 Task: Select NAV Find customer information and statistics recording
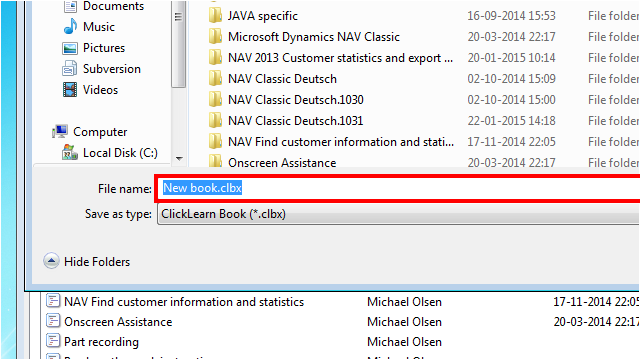175,302
